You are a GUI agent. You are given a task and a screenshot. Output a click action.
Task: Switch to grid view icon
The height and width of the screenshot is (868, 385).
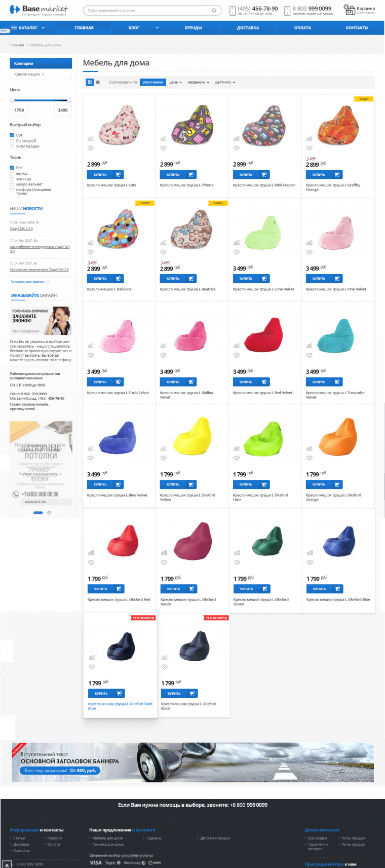(90, 82)
